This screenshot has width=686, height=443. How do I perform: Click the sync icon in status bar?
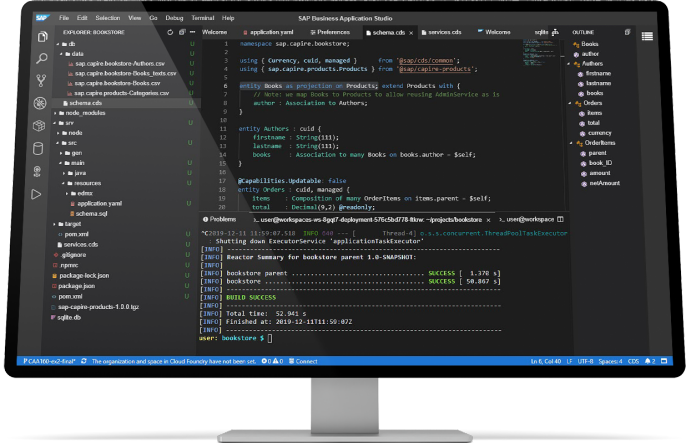[x=84, y=361]
